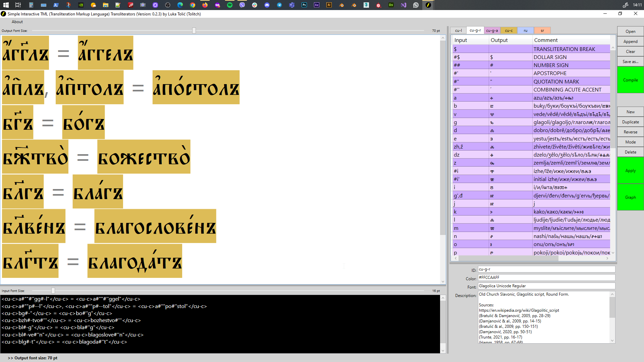Select the ru transliterator tab
Screen dimensions: 644x362
(525, 31)
